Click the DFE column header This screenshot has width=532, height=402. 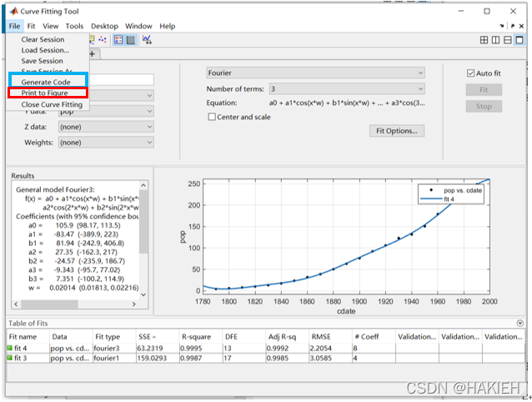pyautogui.click(x=244, y=337)
